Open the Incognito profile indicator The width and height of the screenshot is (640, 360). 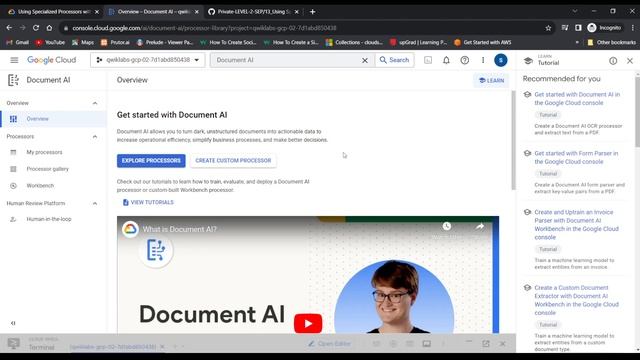click(604, 28)
